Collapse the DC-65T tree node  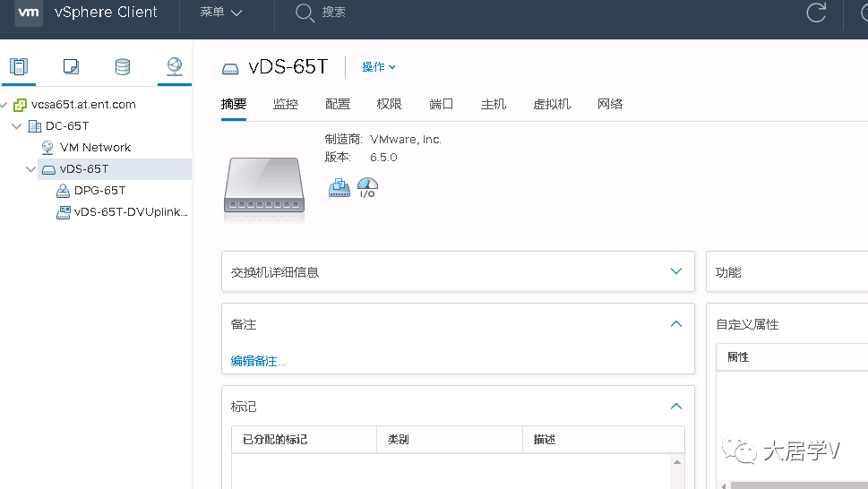click(x=17, y=126)
